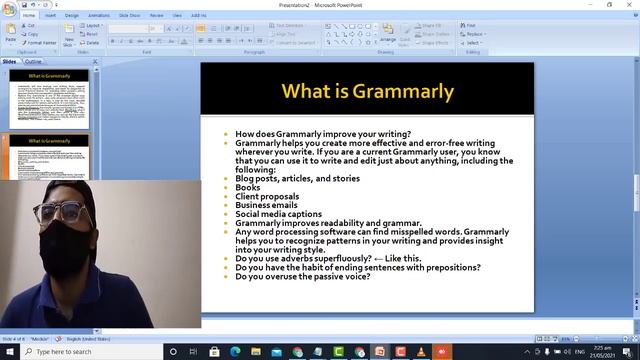Switch to the Animations tab
The image size is (640, 360).
point(99,16)
